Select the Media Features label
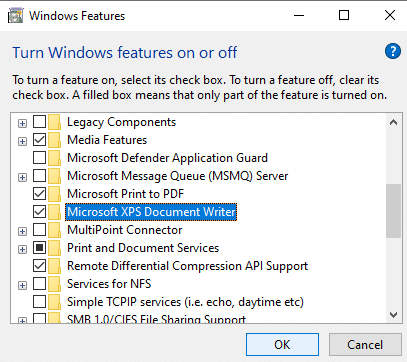This screenshot has height=362, width=407. tap(107, 140)
